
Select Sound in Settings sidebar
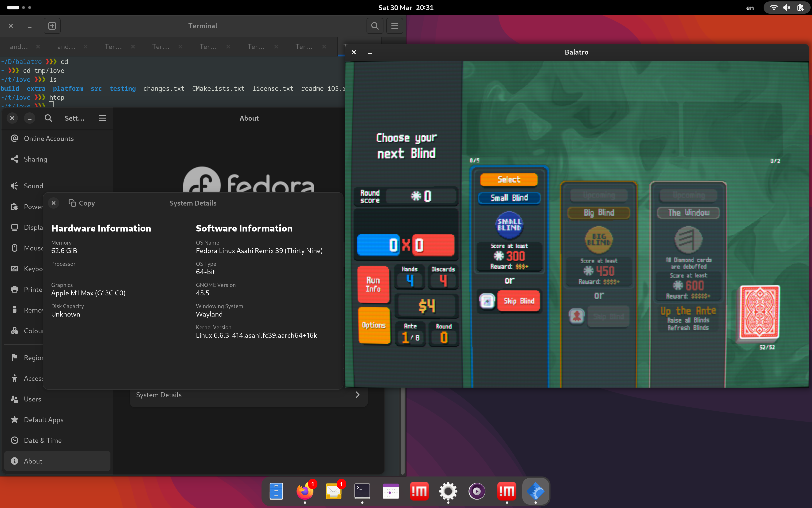[x=57, y=186]
